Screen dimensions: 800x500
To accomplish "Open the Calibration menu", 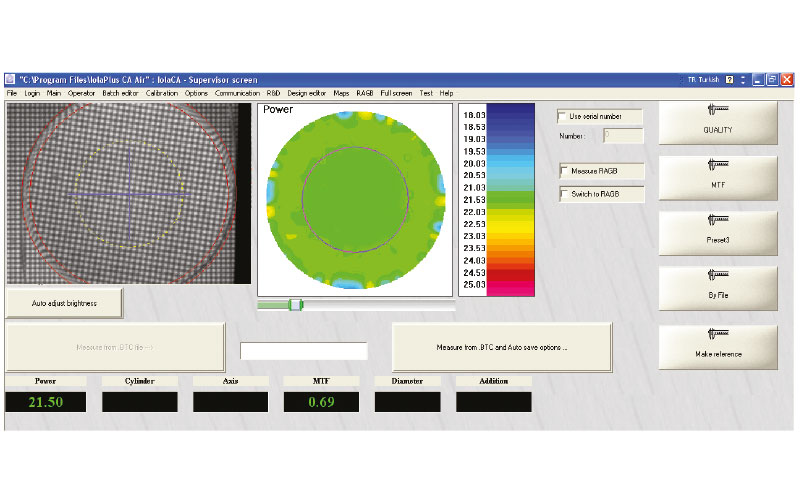I will [161, 93].
